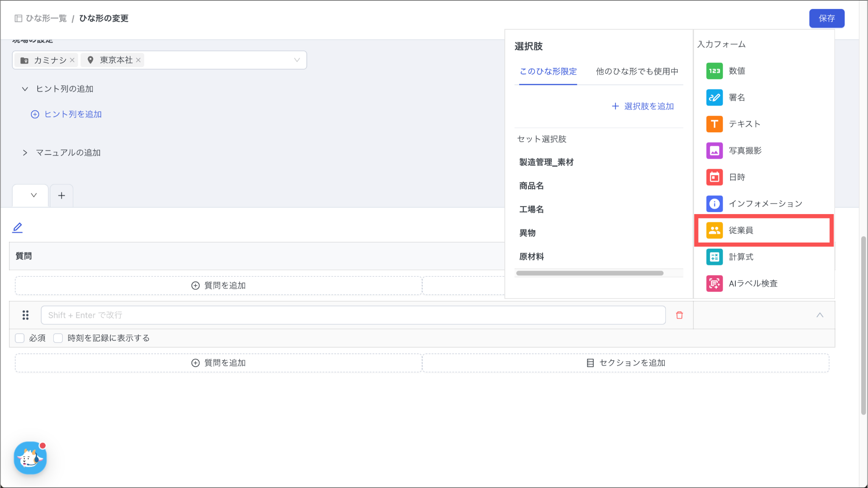868x488 pixels.
Task: Click the 選択肢を追加 link
Action: coord(643,106)
